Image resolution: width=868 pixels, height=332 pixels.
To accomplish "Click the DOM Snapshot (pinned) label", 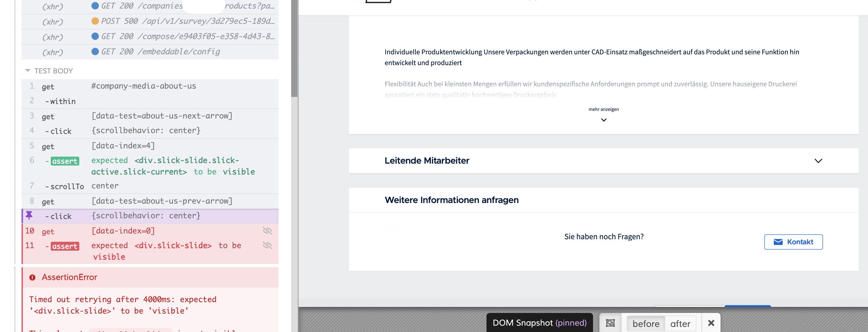I will click(539, 323).
